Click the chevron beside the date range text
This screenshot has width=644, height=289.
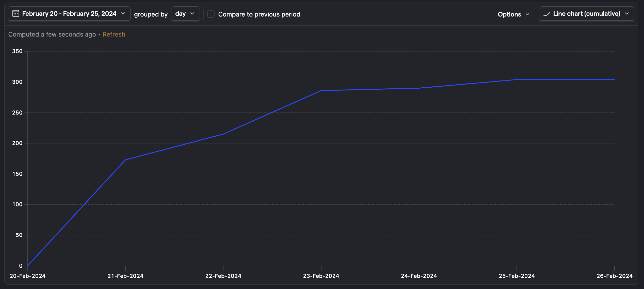pyautogui.click(x=123, y=14)
